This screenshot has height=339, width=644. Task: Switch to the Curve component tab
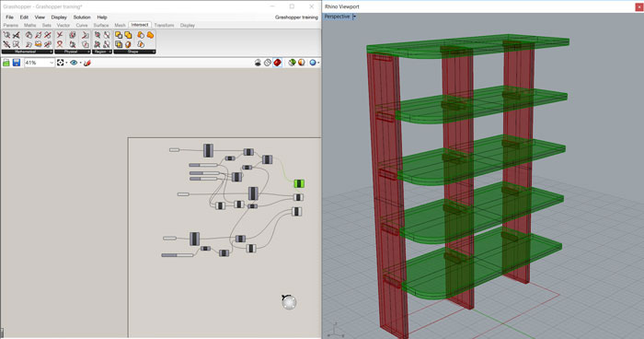tap(82, 25)
